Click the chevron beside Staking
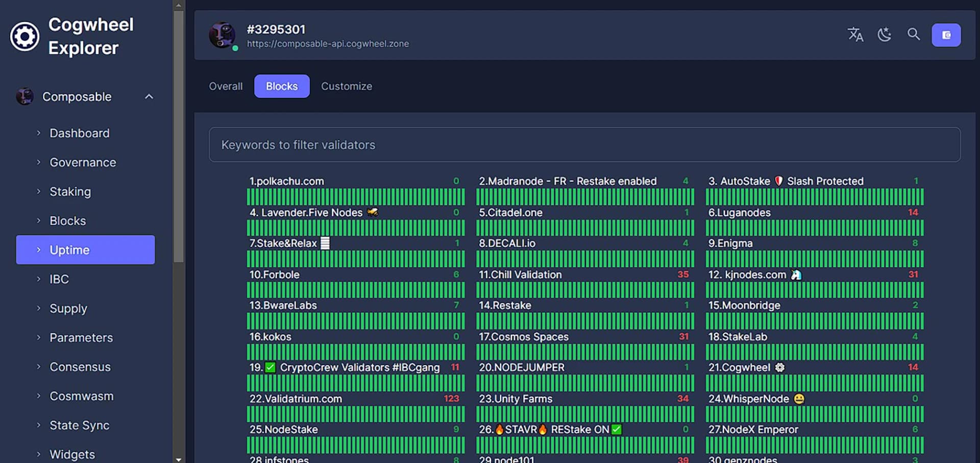 click(x=38, y=191)
